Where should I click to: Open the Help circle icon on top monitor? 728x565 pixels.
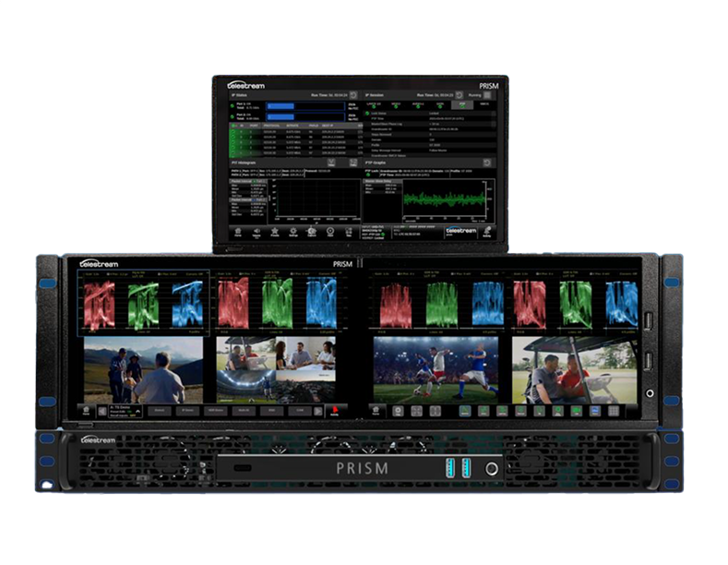pos(330,232)
